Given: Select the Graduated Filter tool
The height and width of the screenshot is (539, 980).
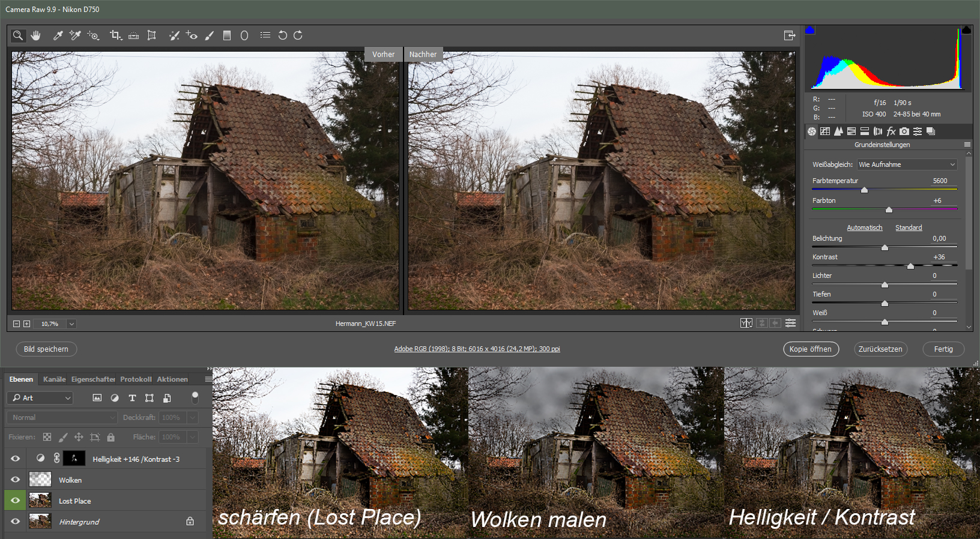Looking at the screenshot, I should coord(227,35).
